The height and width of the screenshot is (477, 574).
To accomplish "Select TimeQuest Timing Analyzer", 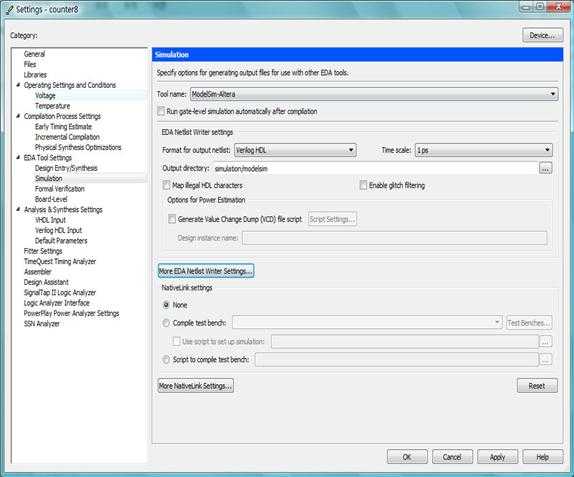I will coord(60,261).
